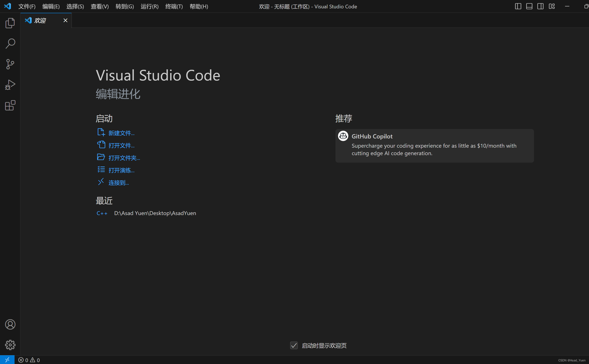Click the GitHub Copilot recommendation card
589x364 pixels.
coord(434,146)
